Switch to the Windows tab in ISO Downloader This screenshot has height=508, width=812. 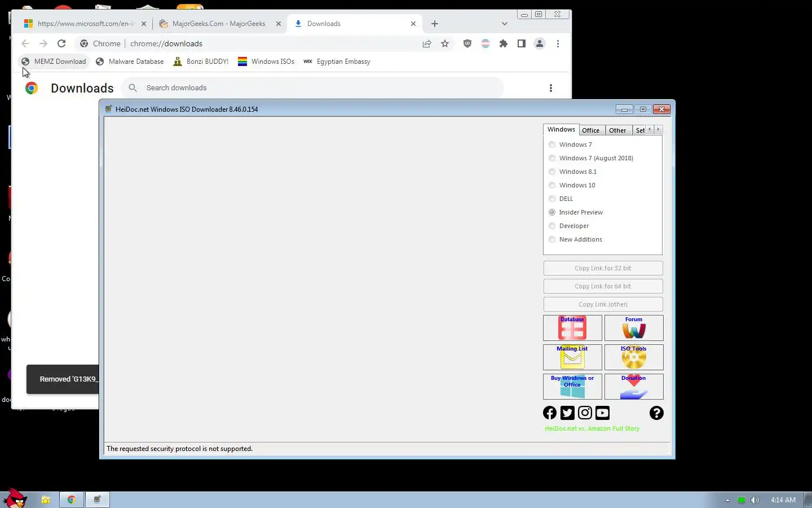click(561, 129)
